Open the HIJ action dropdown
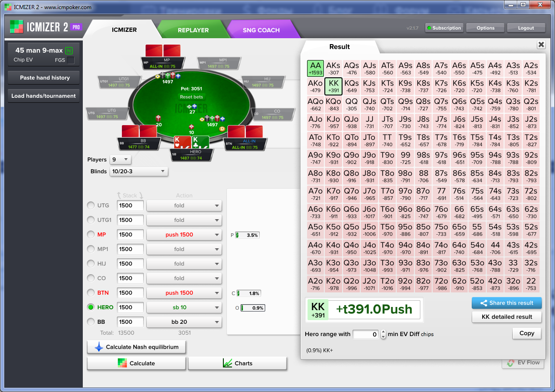Screen dimensions: 555x392 pyautogui.click(x=184, y=264)
